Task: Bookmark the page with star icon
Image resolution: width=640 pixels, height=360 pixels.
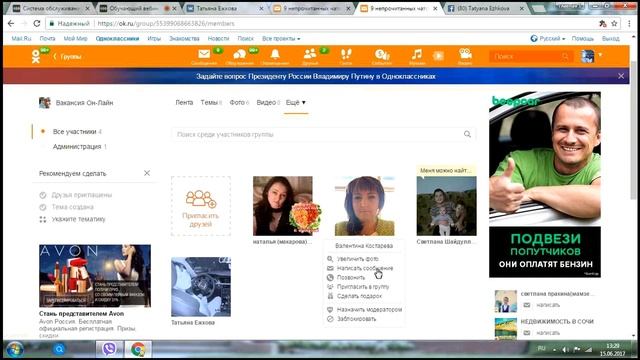Action: tap(614, 24)
